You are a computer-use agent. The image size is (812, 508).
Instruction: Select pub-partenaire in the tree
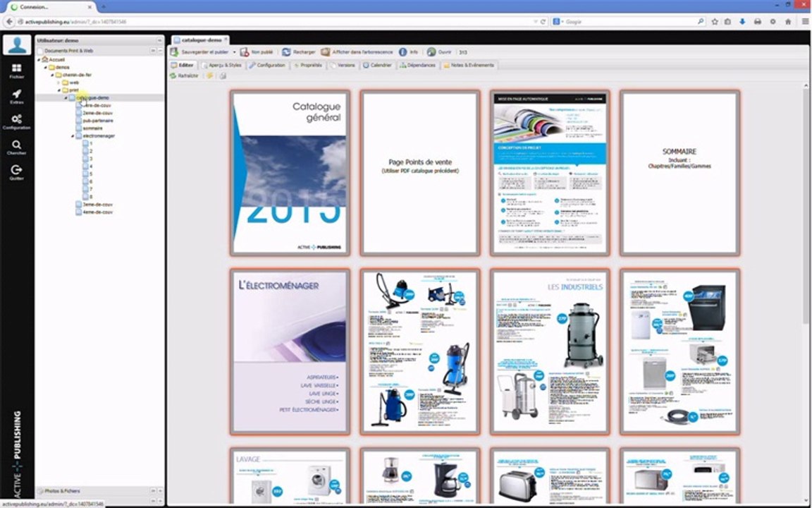coord(94,121)
